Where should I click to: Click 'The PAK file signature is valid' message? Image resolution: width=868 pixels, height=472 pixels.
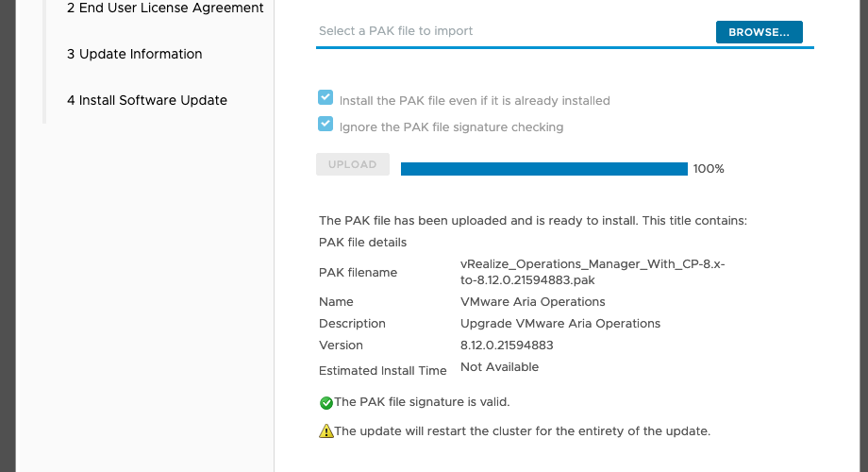tap(422, 402)
